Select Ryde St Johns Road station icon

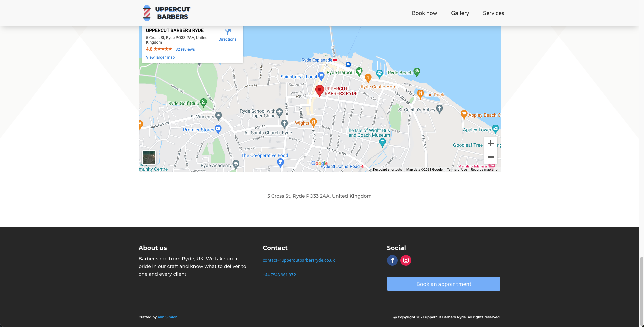tap(362, 166)
